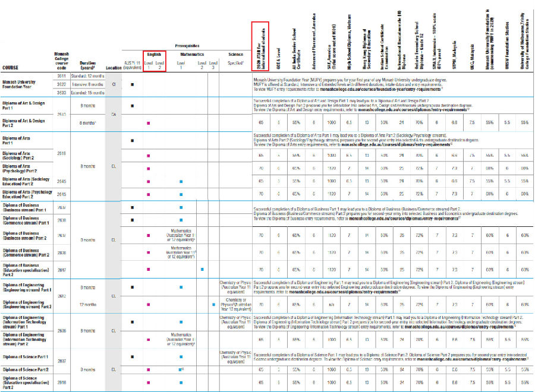Click the Mathematics requirement text for Information Technology Part 2
Screen dimensions: 535x392
[181, 340]
